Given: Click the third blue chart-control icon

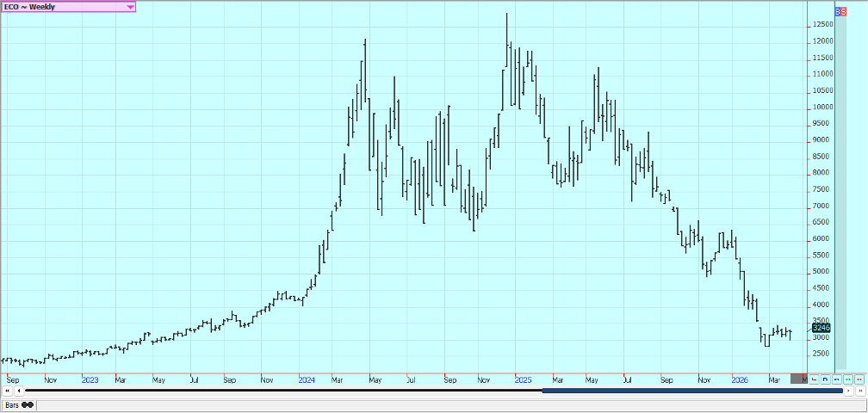Looking at the screenshot, I should (836, 379).
